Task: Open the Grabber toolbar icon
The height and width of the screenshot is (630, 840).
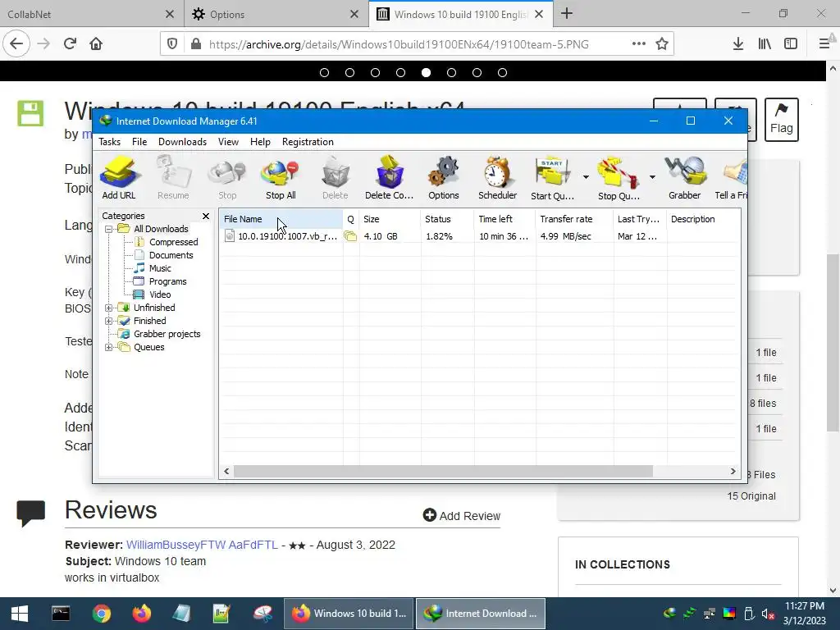Action: 684,178
